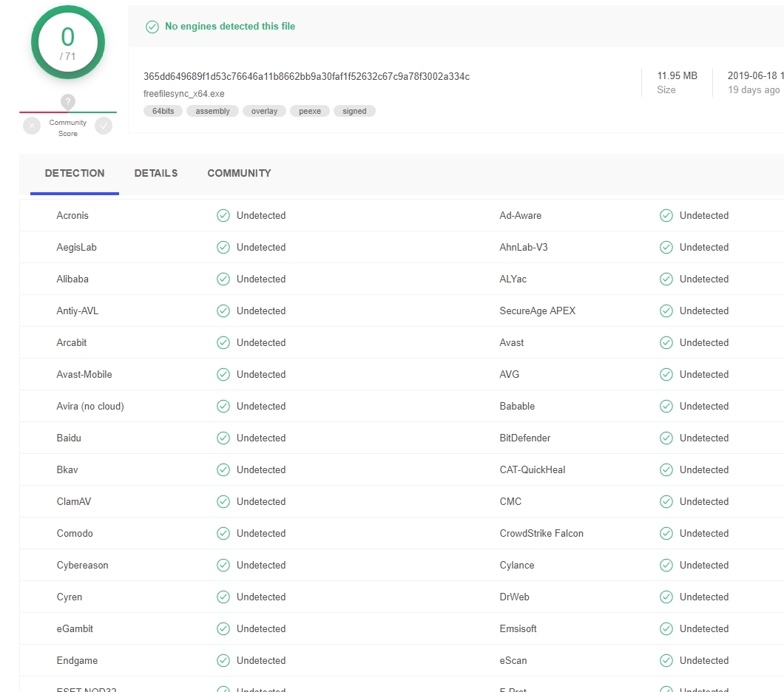This screenshot has width=784, height=692.
Task: Click the peexe tag
Action: [x=310, y=111]
